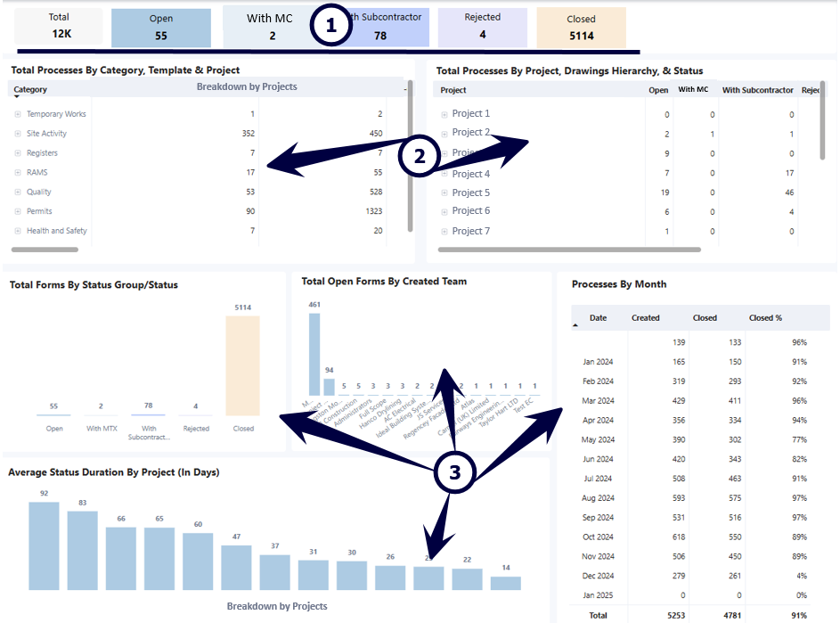This screenshot has height=623, width=840.
Task: Click the tallest 461 bar in team chart
Action: (x=314, y=355)
